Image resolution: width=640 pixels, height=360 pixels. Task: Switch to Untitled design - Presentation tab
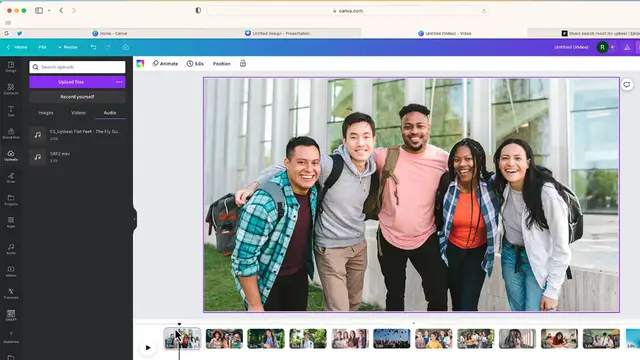tap(278, 33)
